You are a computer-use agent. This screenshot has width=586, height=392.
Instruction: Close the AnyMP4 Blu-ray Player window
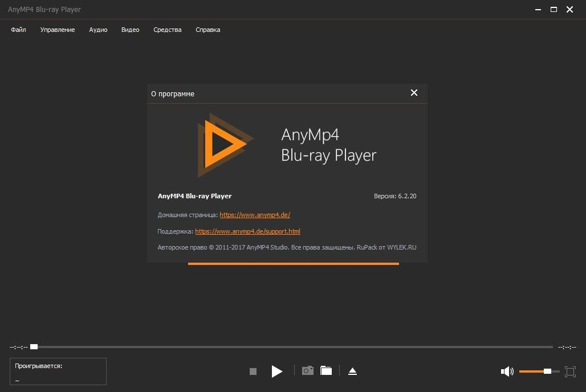click(569, 10)
